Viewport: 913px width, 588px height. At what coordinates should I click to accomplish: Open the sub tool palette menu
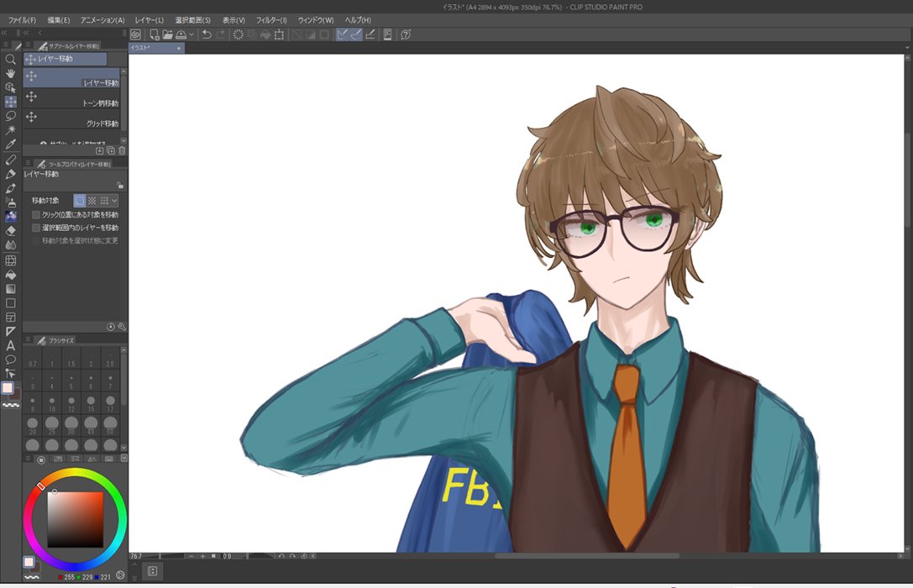click(28, 45)
